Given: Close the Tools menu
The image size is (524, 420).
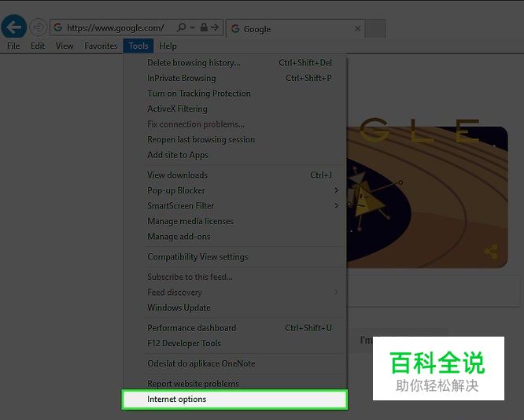Looking at the screenshot, I should pos(138,46).
